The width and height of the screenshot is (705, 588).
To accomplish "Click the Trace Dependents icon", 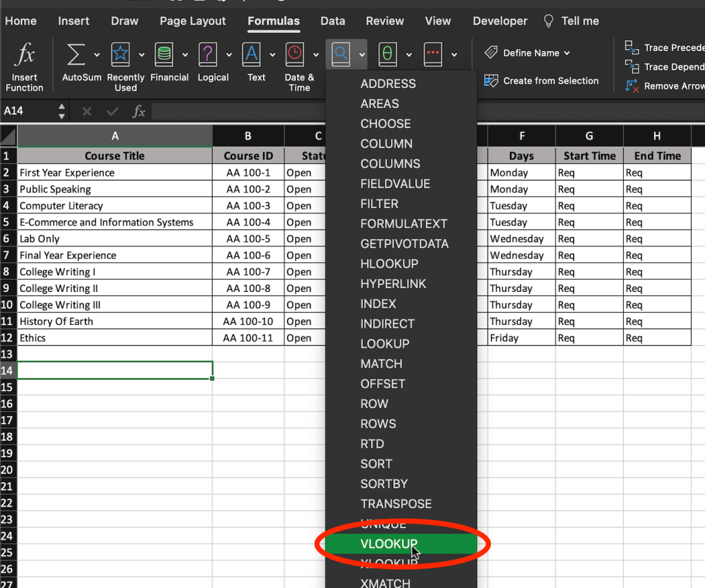I will [632, 67].
